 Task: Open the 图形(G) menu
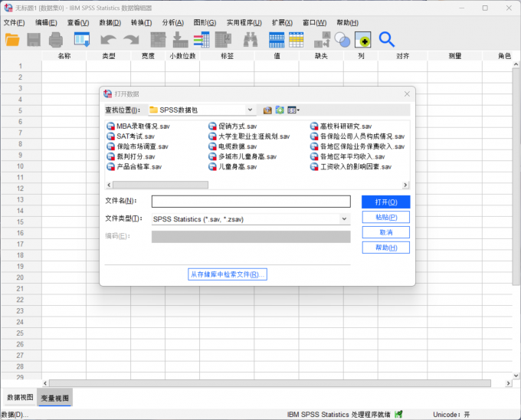click(x=205, y=22)
